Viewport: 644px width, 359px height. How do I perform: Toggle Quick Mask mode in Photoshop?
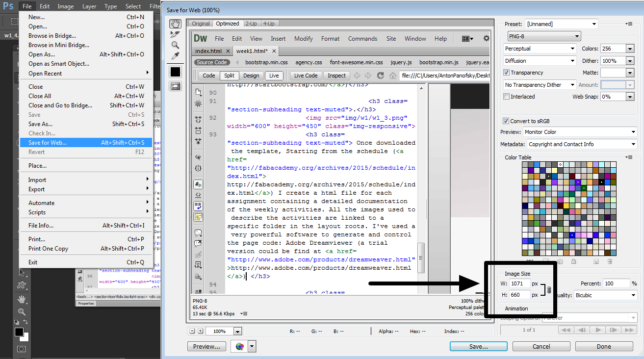(22, 349)
